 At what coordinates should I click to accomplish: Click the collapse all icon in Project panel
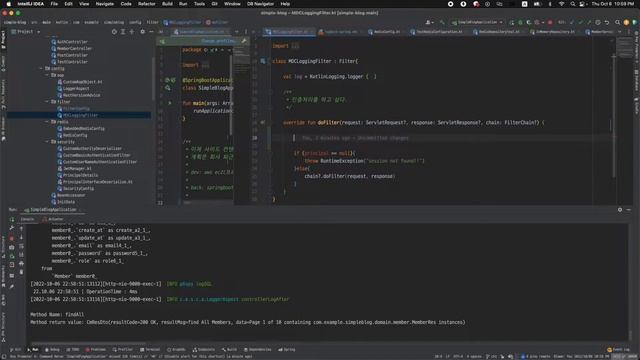132,31
